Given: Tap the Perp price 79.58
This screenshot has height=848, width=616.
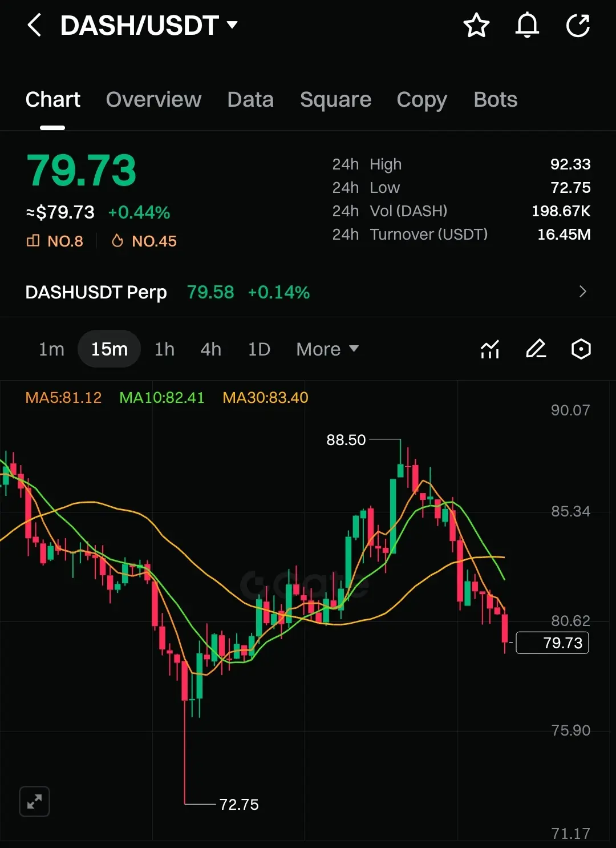Looking at the screenshot, I should pos(210,292).
